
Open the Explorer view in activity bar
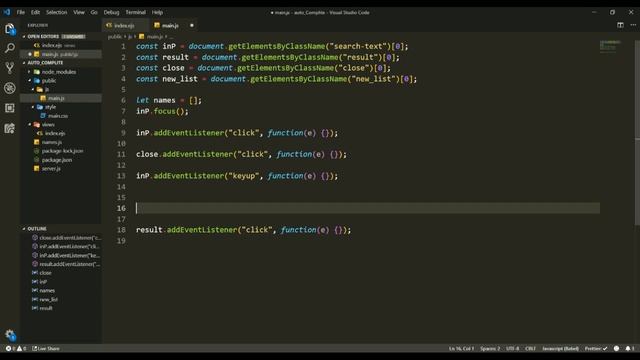coord(10,29)
